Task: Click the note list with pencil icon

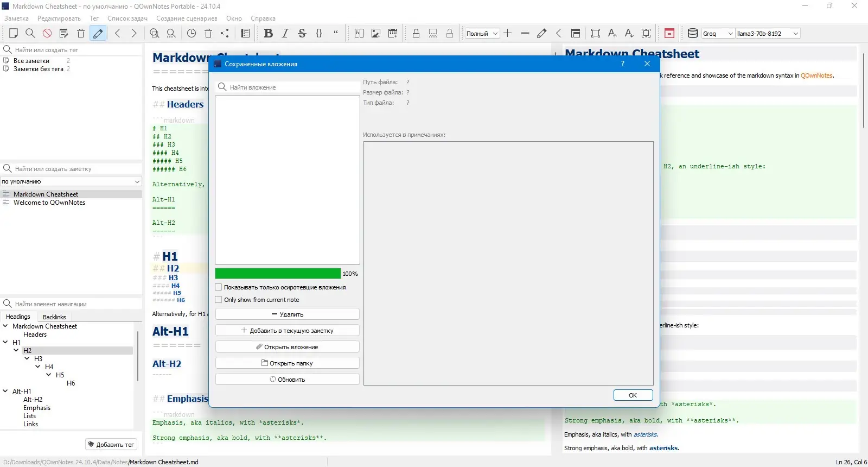Action: (64, 33)
